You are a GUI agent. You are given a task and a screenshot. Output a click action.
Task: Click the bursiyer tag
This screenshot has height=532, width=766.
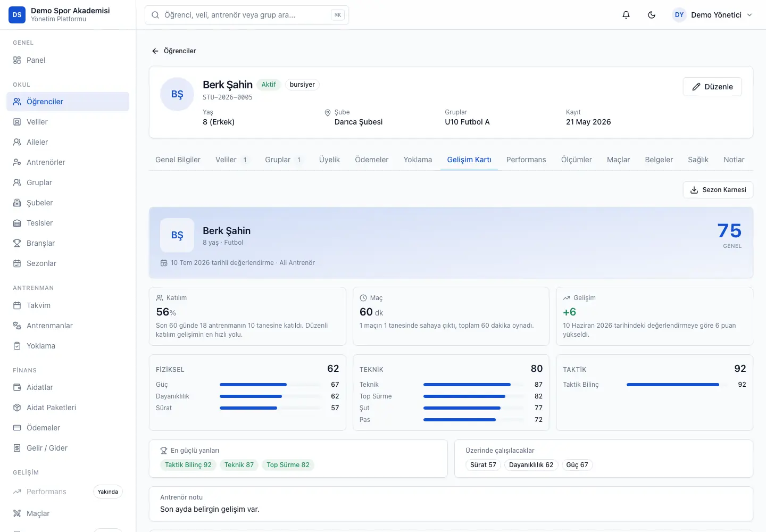(302, 85)
